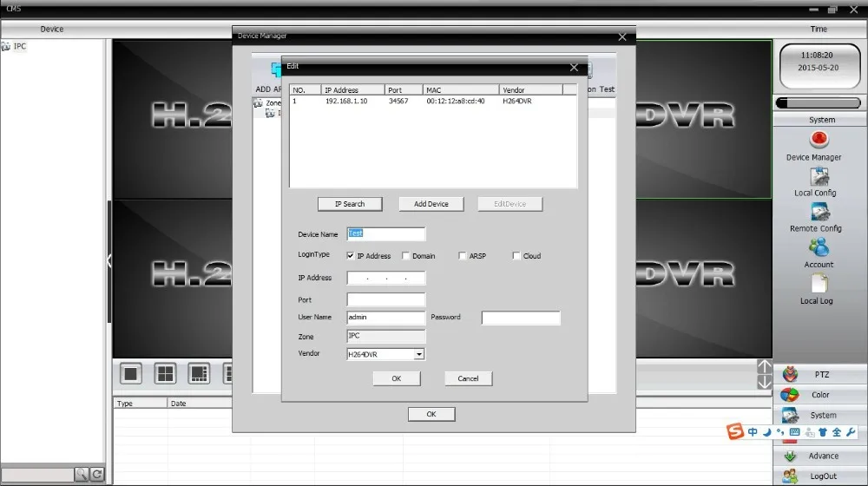Viewport: 868px width, 486px height.
Task: Expand the Vendor H264DVR dropdown
Action: [x=419, y=354]
